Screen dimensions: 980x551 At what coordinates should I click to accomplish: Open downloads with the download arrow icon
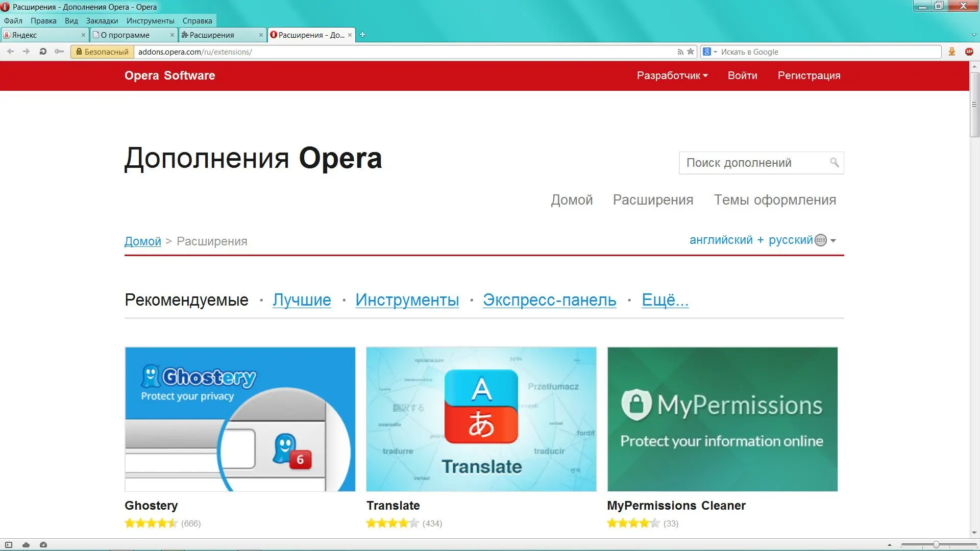tap(951, 51)
